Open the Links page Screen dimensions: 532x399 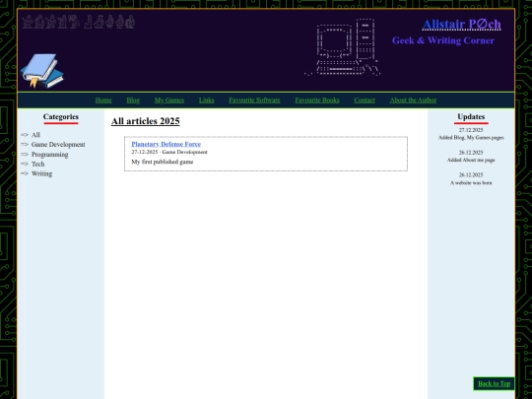click(206, 100)
